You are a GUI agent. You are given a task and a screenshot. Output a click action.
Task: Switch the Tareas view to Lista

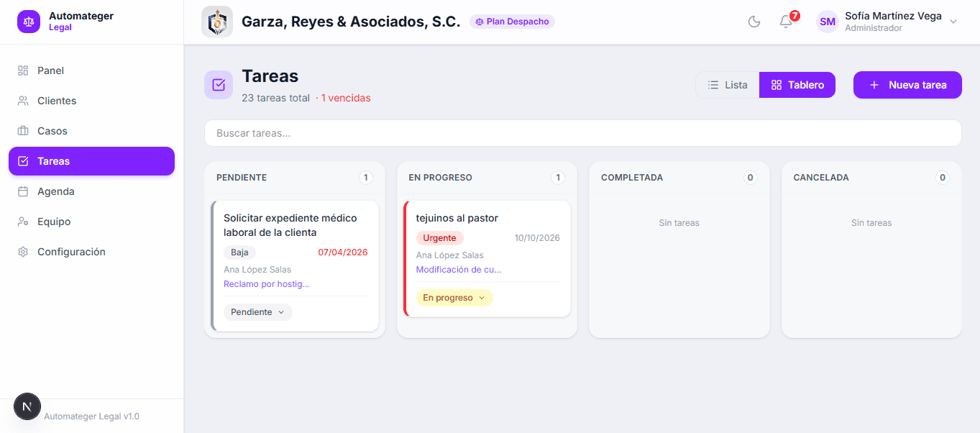tap(728, 84)
